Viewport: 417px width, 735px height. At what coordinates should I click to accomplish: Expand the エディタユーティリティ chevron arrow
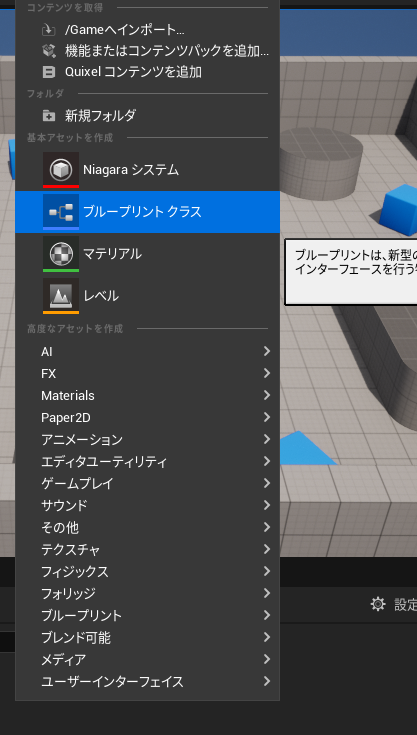pos(267,461)
